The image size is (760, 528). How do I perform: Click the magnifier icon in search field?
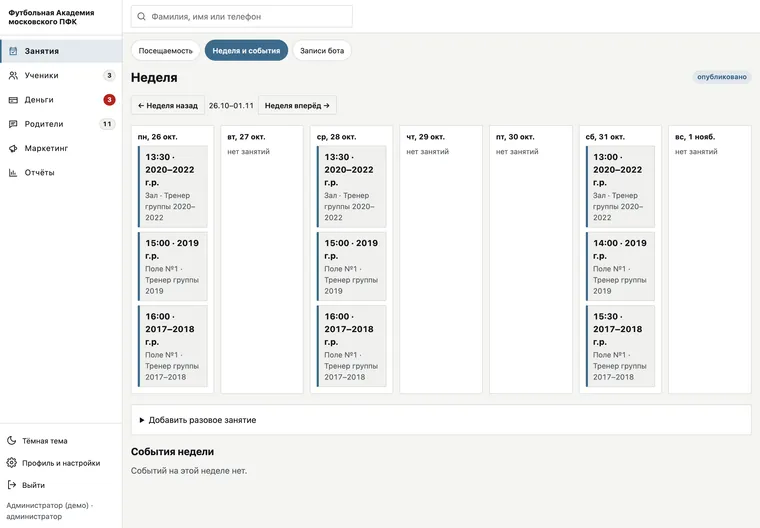[141, 16]
